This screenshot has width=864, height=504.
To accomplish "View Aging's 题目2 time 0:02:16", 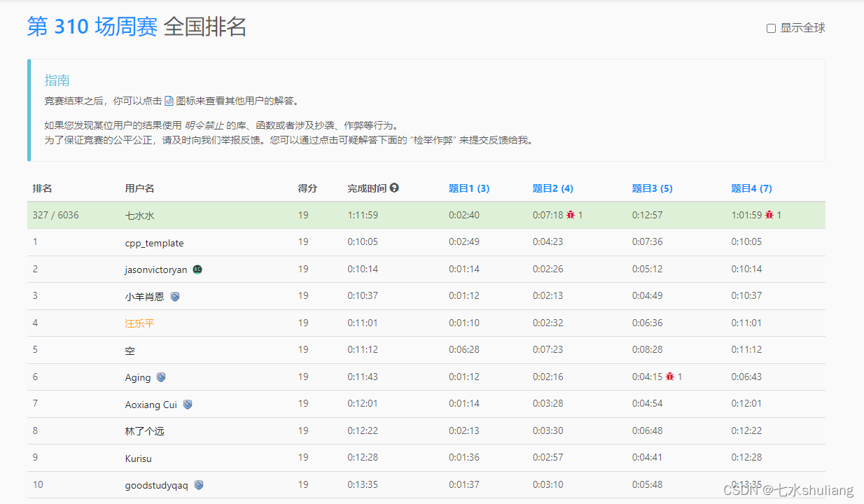I will pyautogui.click(x=548, y=377).
